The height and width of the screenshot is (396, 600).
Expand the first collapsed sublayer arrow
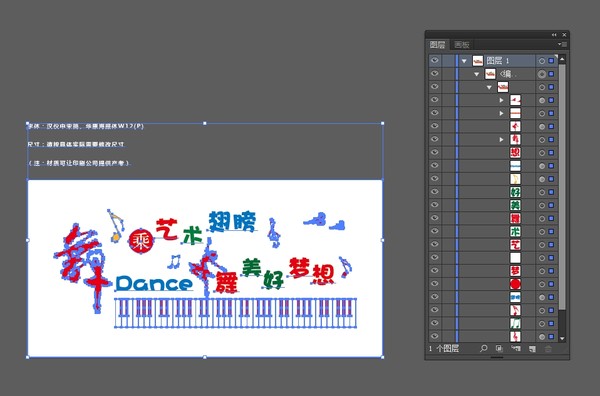(x=501, y=100)
